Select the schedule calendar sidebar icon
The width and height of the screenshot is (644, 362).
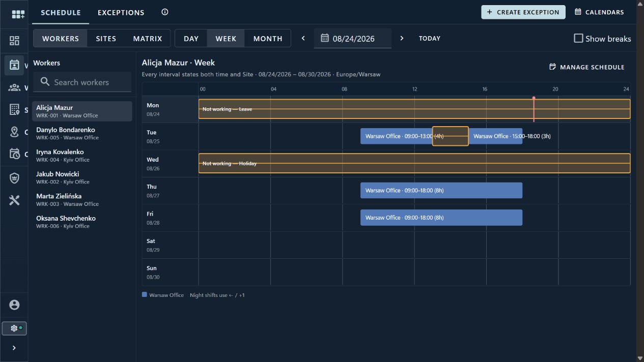click(x=14, y=65)
